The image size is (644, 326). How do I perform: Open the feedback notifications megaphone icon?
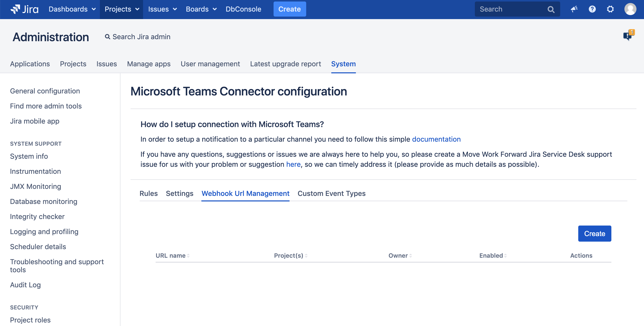(574, 9)
